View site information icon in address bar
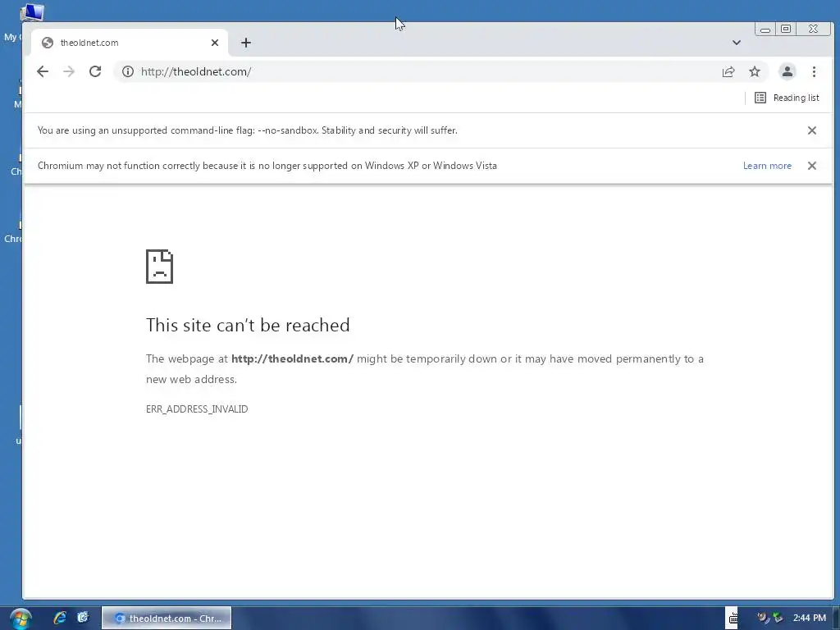Image resolution: width=840 pixels, height=630 pixels. pyautogui.click(x=127, y=72)
